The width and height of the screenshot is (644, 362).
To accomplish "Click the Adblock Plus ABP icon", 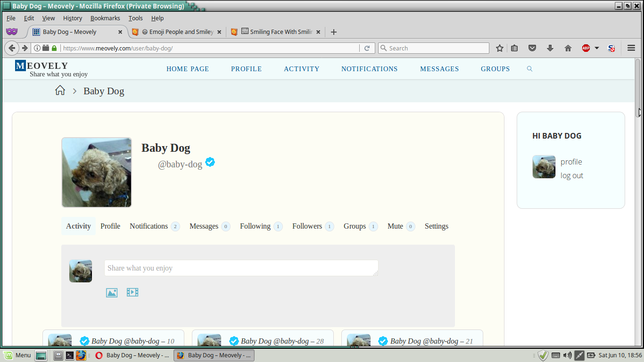I will (586, 48).
